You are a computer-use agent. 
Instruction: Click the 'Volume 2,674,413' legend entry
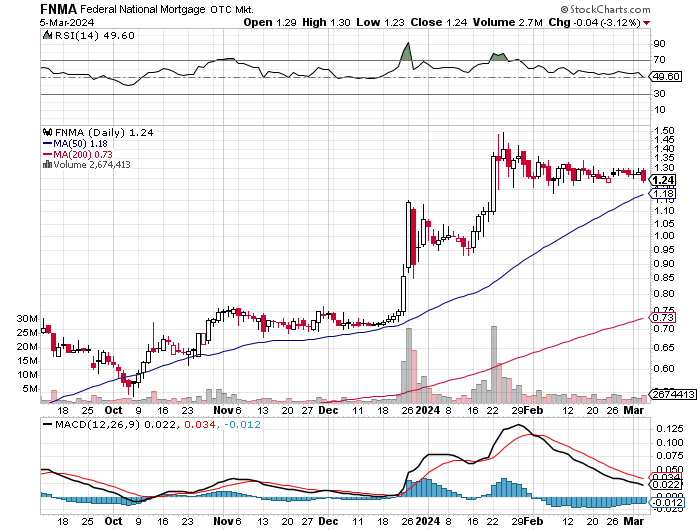coord(92,165)
